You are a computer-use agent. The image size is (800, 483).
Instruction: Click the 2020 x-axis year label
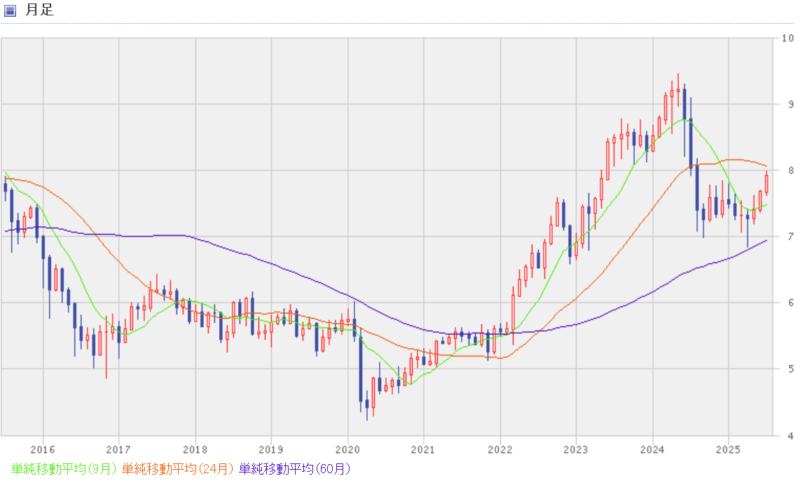coord(347,450)
